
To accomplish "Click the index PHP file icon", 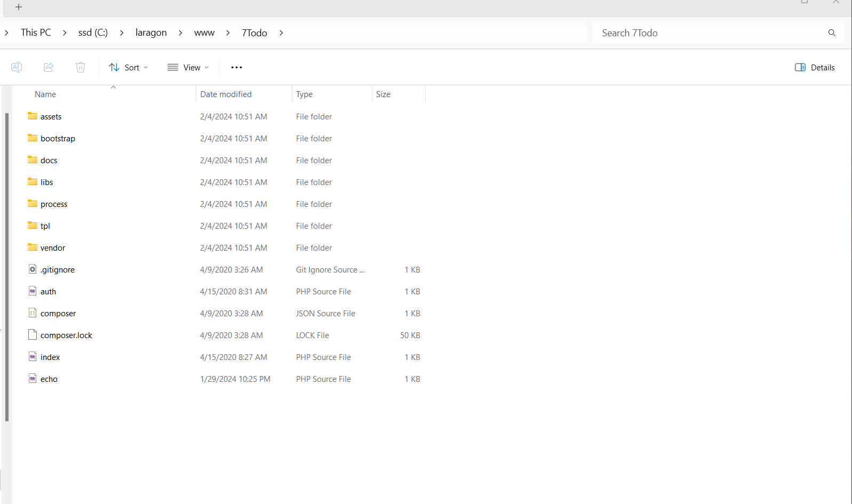I will click(x=33, y=357).
